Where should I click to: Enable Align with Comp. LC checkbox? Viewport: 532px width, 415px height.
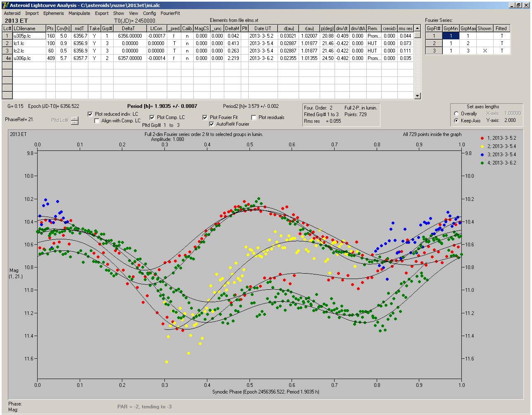pos(97,121)
